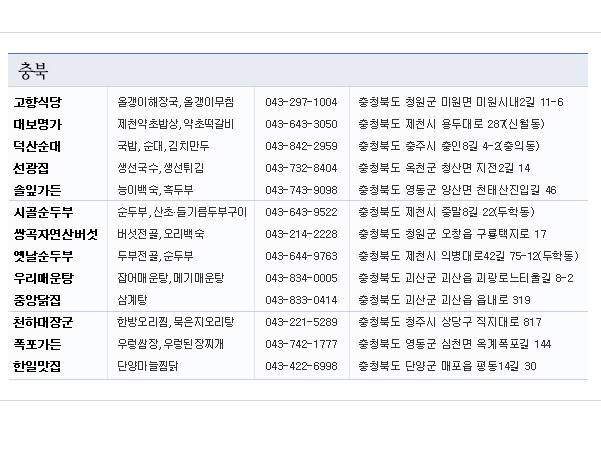
Task: Click address 옥천군 청산면 지전2길 14
Action: (x=444, y=168)
